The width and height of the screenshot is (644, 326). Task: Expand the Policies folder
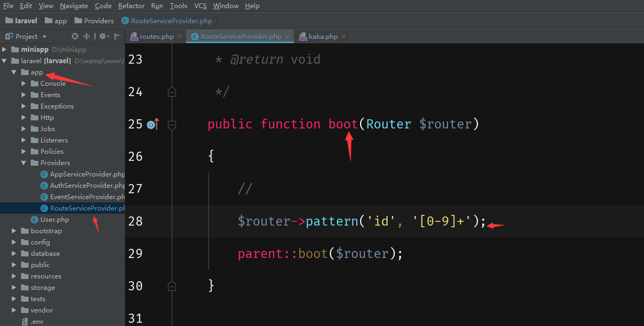click(24, 152)
